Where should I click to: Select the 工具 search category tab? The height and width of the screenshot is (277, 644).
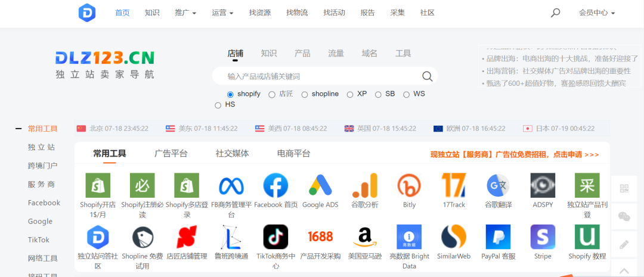pos(403,54)
